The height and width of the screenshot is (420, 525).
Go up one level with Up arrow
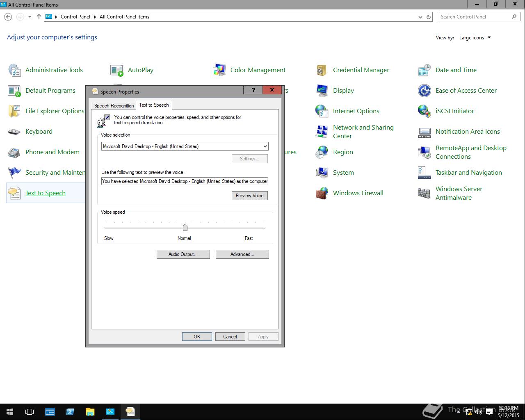tap(39, 17)
